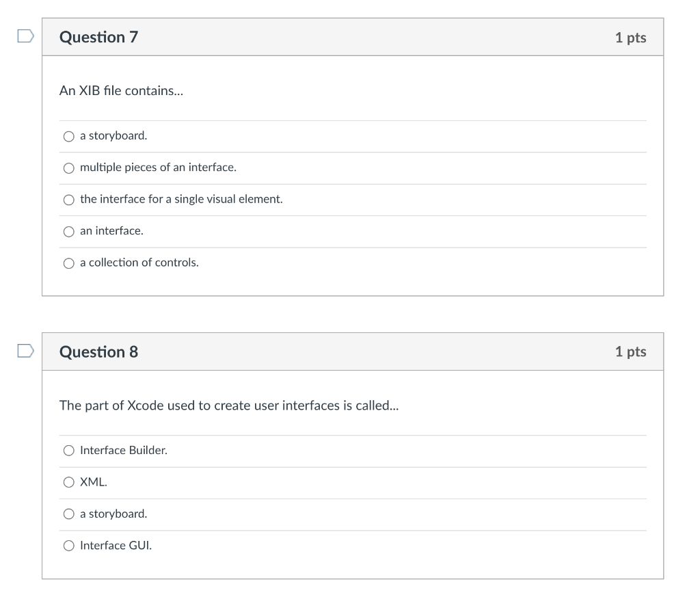700x597 pixels.
Task: Select 'Interface Builder.' for Question 8
Action: coord(68,450)
